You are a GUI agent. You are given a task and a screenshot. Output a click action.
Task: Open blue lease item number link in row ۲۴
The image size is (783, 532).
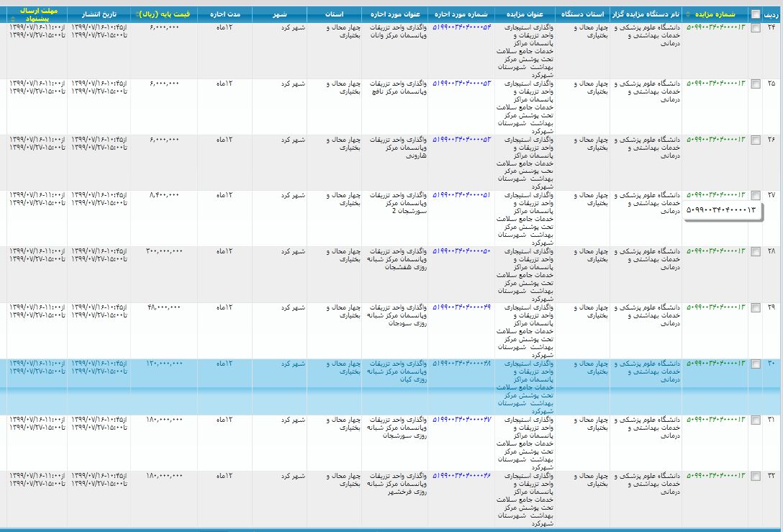coord(461,27)
